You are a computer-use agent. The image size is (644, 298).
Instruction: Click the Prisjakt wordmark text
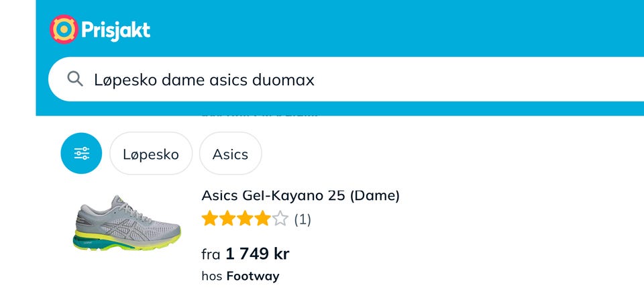click(x=115, y=30)
